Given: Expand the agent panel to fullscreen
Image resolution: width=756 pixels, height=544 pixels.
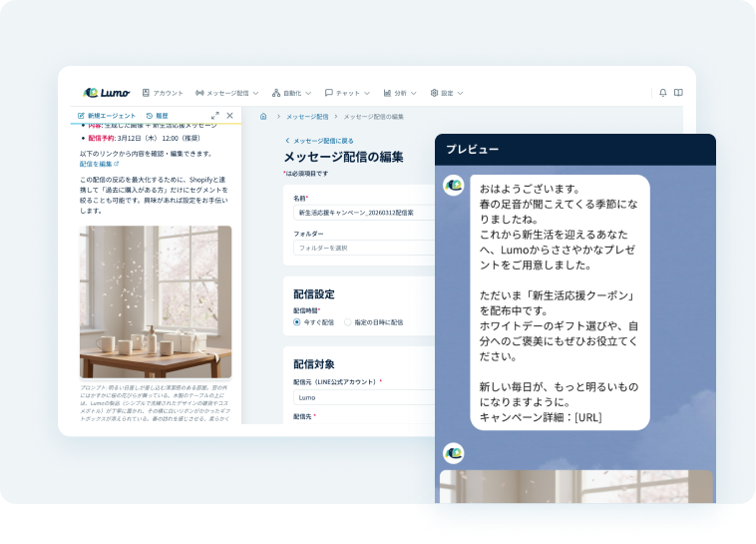Looking at the screenshot, I should pyautogui.click(x=215, y=116).
